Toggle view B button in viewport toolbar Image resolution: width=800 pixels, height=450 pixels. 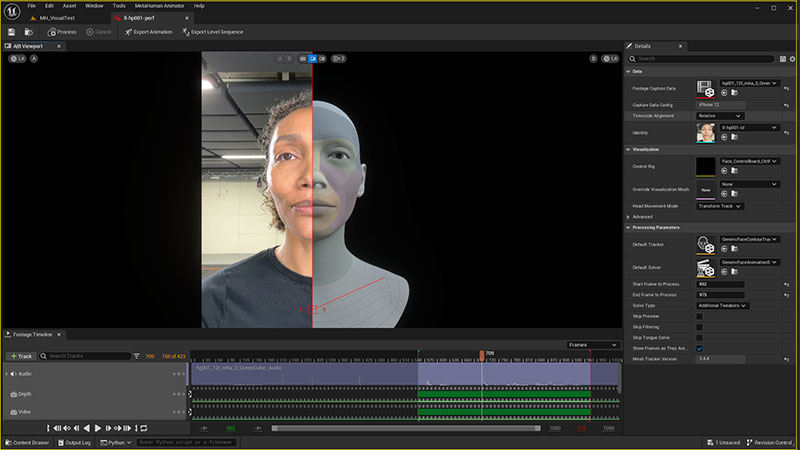click(x=289, y=59)
